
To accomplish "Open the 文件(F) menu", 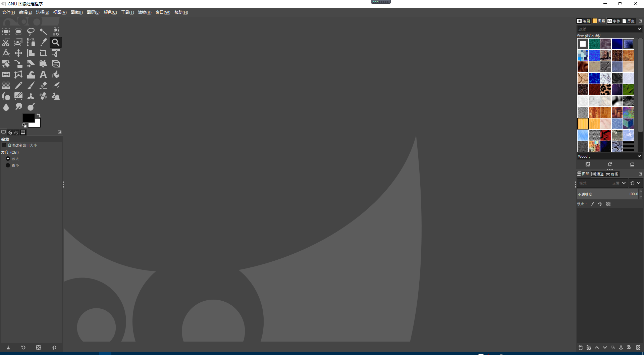I will point(9,12).
